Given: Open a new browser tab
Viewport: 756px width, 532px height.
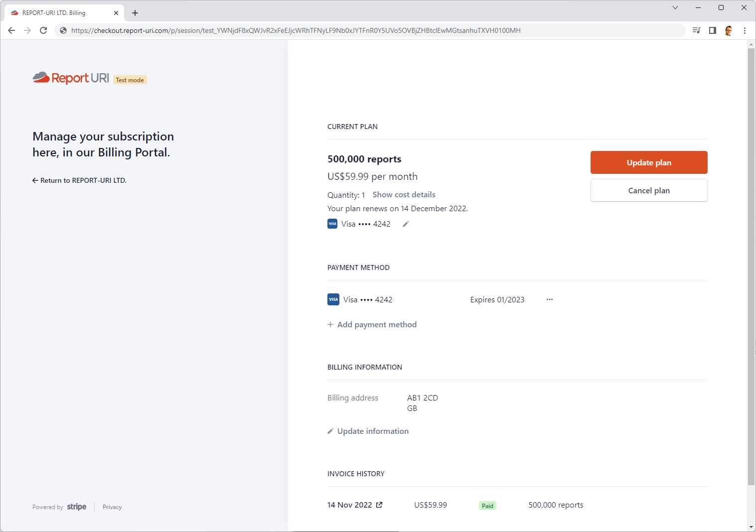Looking at the screenshot, I should point(135,13).
